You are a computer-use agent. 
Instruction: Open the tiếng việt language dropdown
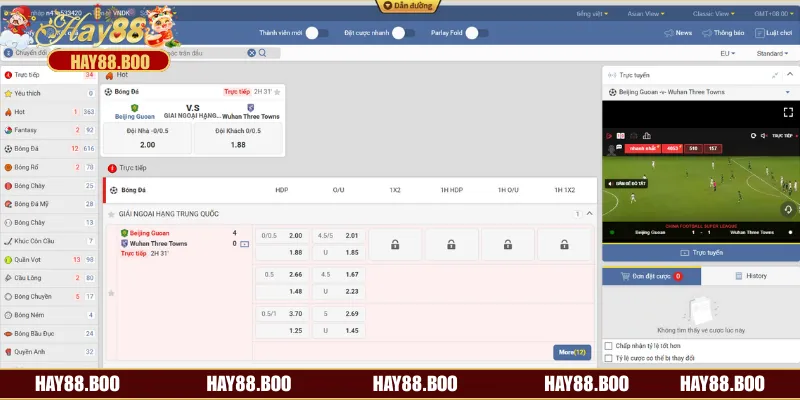point(592,14)
